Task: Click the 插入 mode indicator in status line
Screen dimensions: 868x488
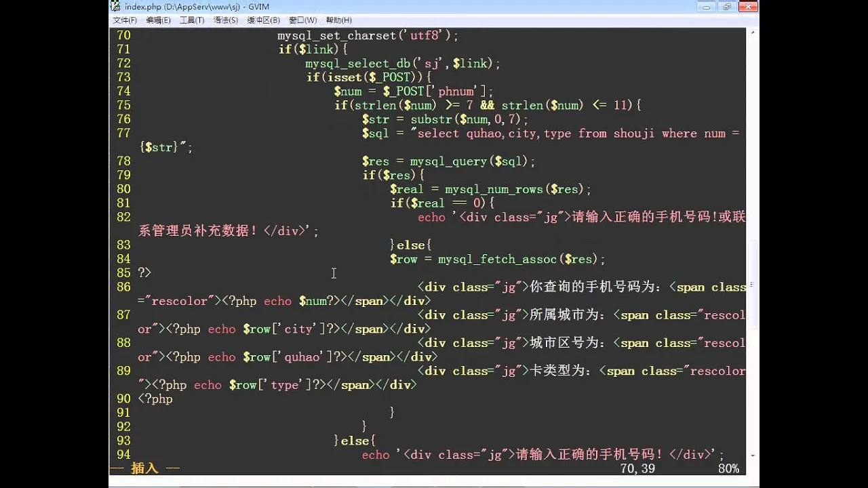Action: coord(144,468)
